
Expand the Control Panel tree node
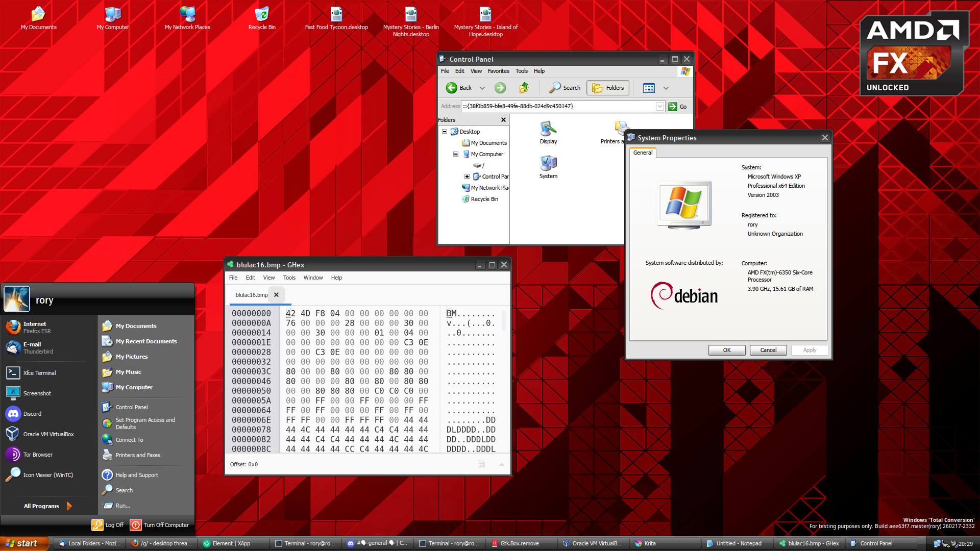(467, 177)
